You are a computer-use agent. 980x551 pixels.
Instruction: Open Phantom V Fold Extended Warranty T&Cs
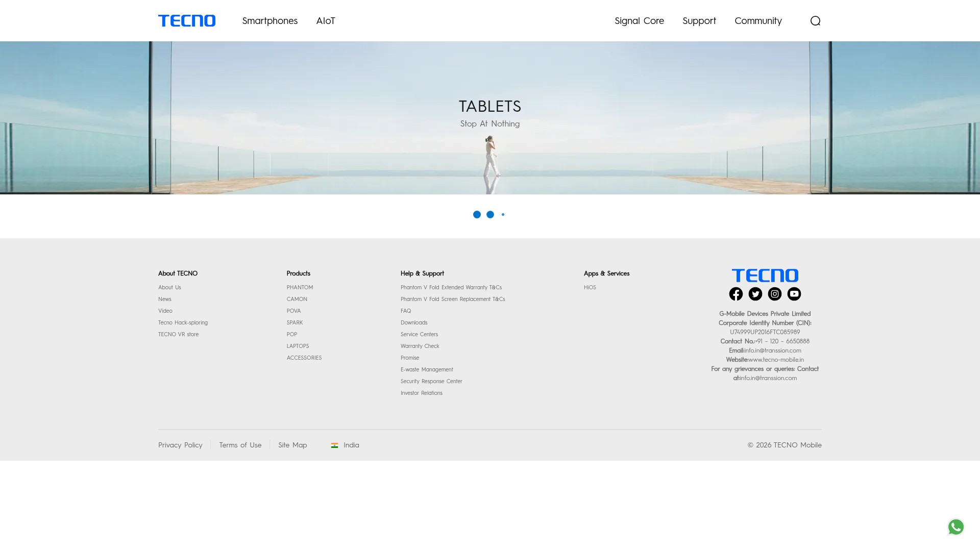point(451,288)
